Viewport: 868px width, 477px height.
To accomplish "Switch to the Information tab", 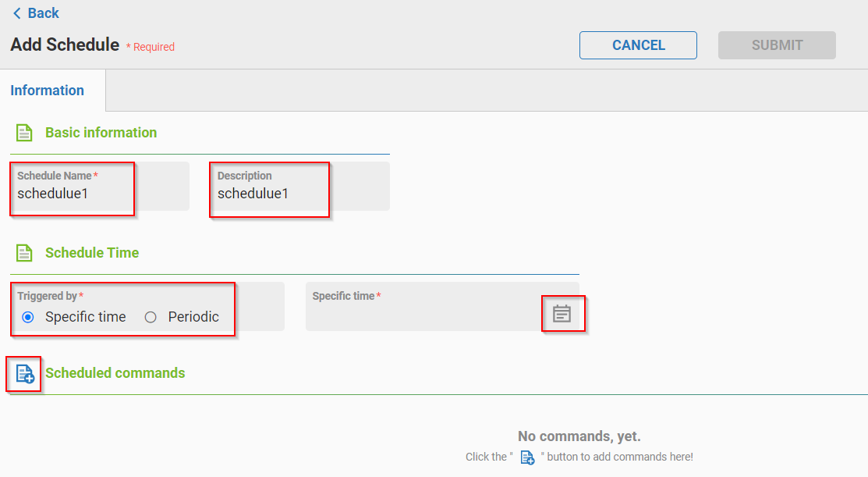I will pyautogui.click(x=47, y=91).
